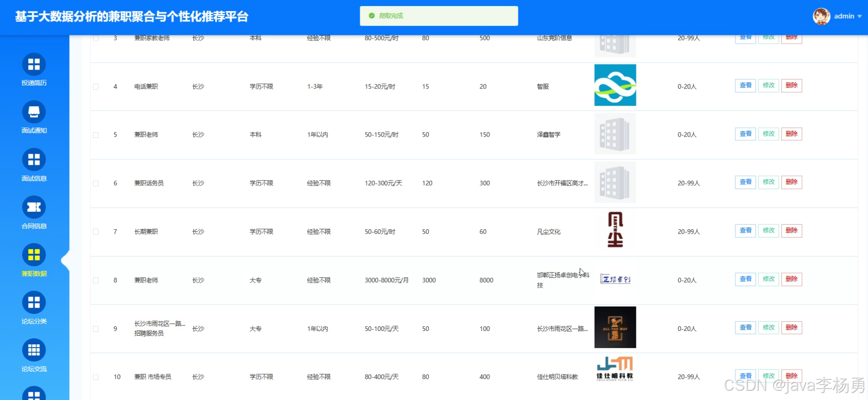Check the checkbox for row 7 长期兼职
868x400 pixels.
96,232
